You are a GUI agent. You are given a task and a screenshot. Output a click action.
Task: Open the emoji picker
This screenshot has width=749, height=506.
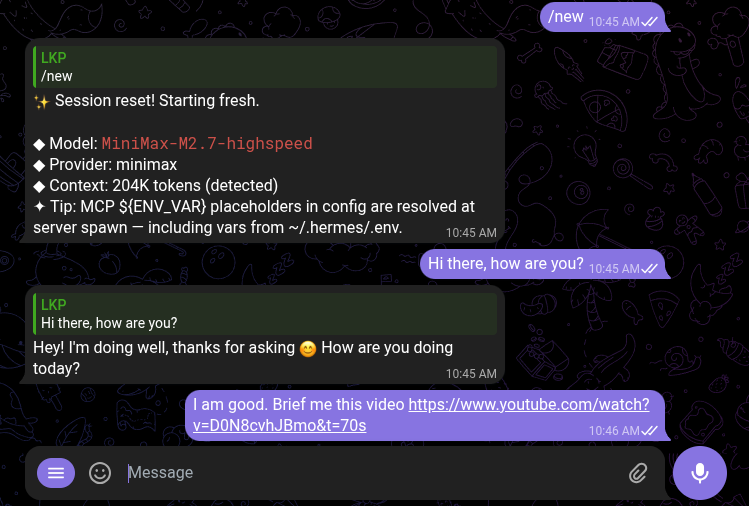coord(100,473)
